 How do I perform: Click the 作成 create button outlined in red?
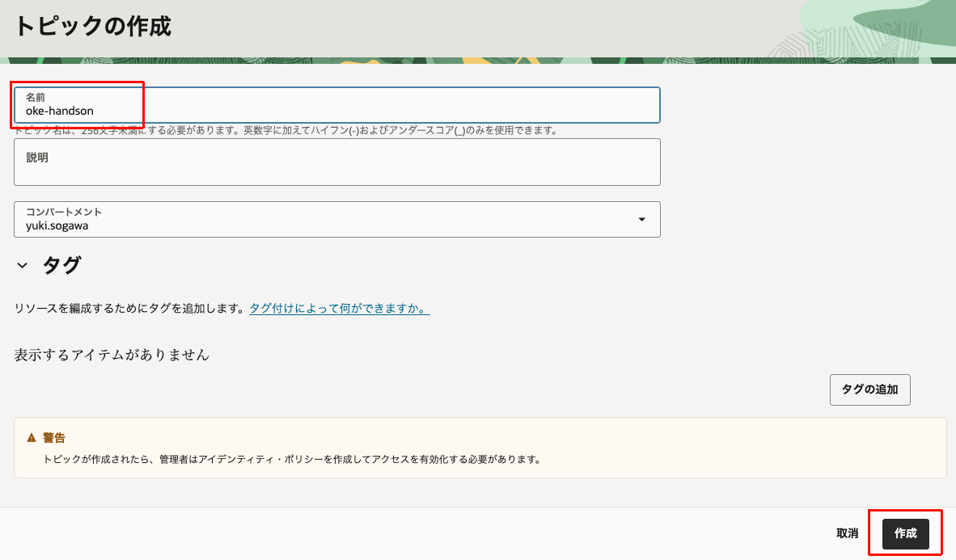click(x=905, y=533)
